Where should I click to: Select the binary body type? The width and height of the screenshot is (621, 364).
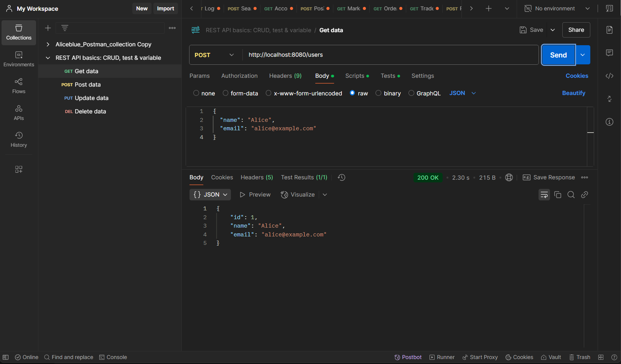(x=388, y=93)
